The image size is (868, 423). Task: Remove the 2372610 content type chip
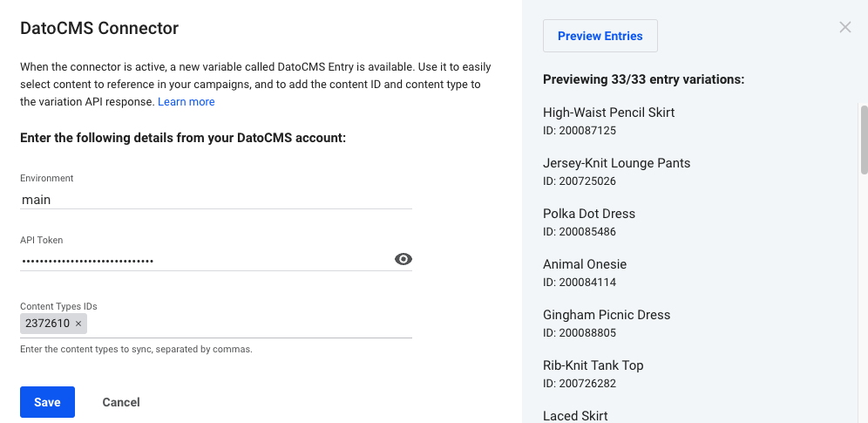(x=78, y=324)
